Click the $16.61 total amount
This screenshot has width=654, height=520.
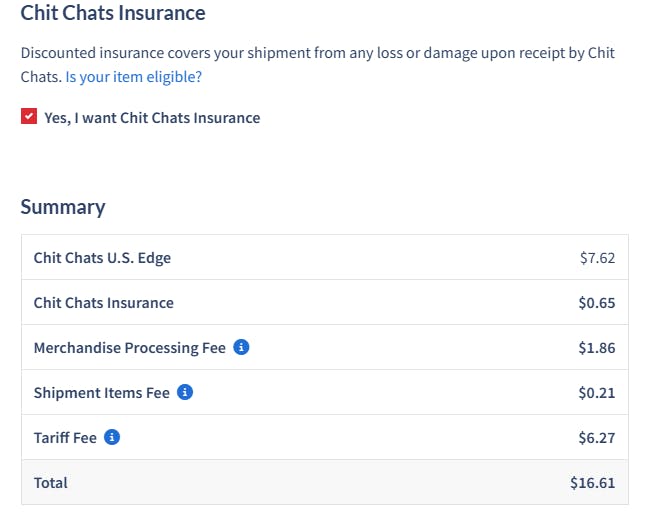tap(593, 483)
